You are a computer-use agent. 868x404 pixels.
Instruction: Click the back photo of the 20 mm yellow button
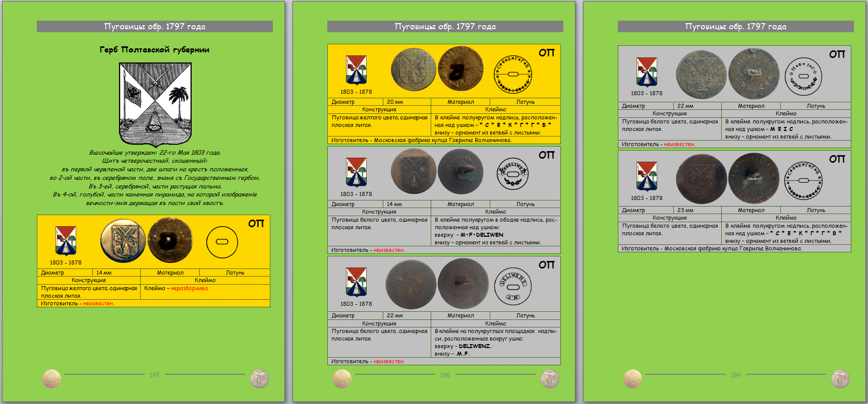point(460,69)
